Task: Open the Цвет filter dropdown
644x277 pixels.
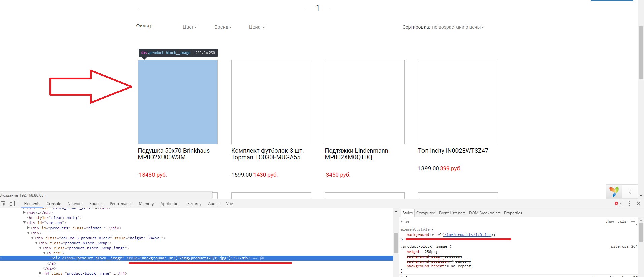Action: (x=190, y=27)
